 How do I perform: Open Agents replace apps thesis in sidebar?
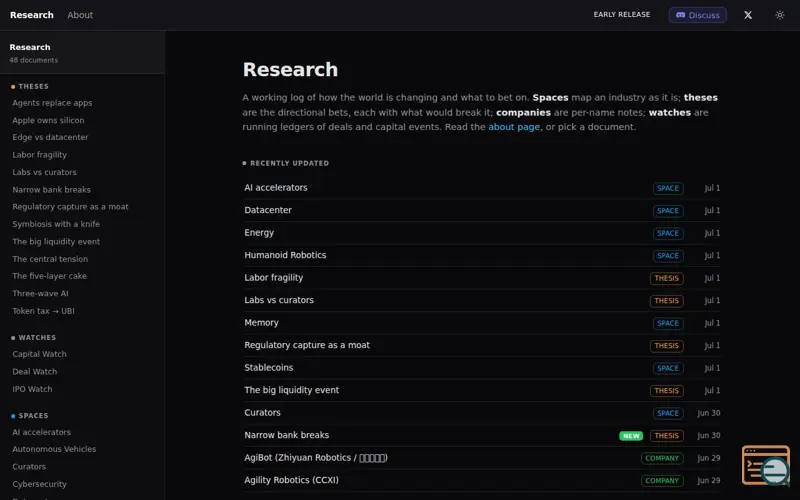(x=52, y=103)
